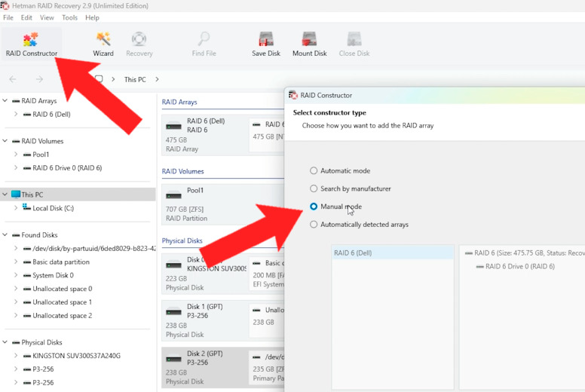Launch the Wizard from the toolbar
This screenshot has width=585, height=392.
pyautogui.click(x=103, y=44)
